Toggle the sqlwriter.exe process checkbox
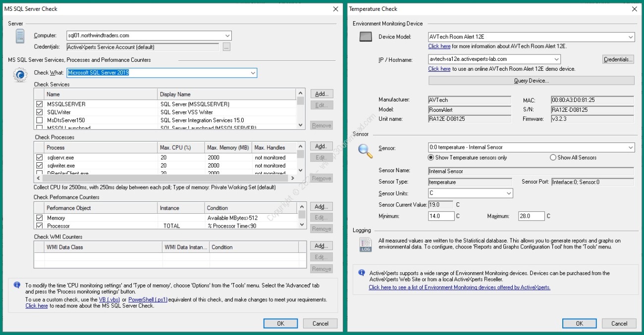 tap(39, 166)
